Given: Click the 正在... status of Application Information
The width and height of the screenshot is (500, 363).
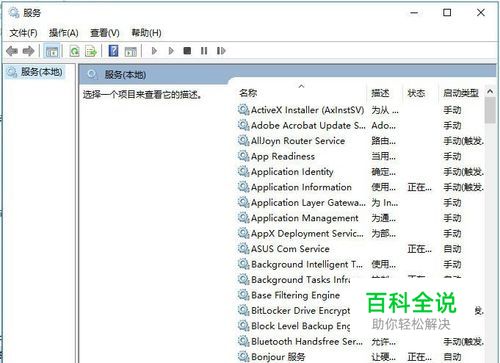Looking at the screenshot, I should pyautogui.click(x=419, y=187).
